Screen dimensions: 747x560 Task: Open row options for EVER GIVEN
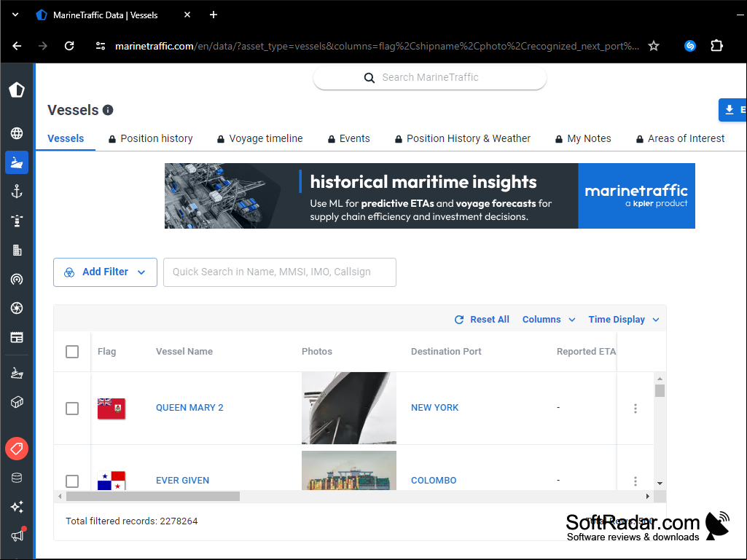pos(635,481)
